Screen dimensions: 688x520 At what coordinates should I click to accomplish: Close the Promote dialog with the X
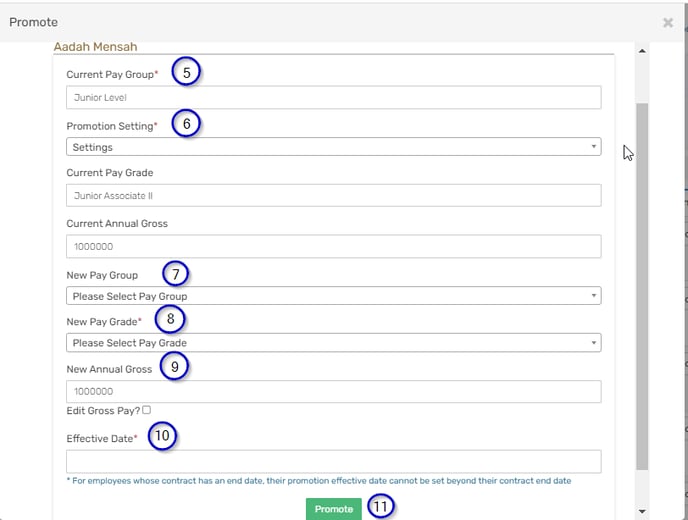coord(668,22)
